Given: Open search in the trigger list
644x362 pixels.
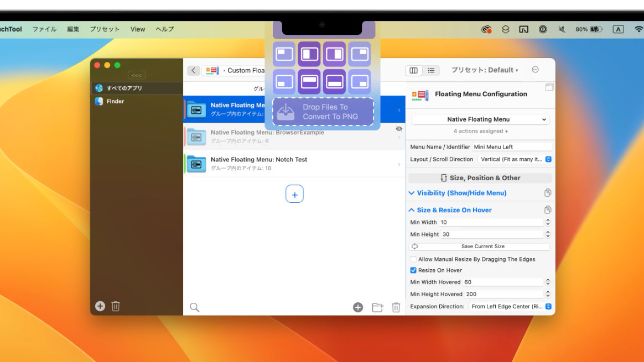Looking at the screenshot, I should [194, 307].
